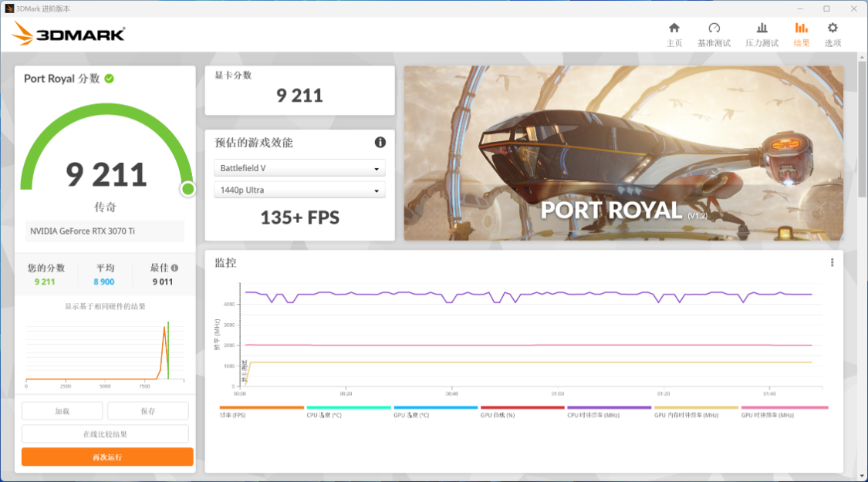Open the stress test chart icon
The width and height of the screenshot is (868, 482).
pyautogui.click(x=762, y=29)
